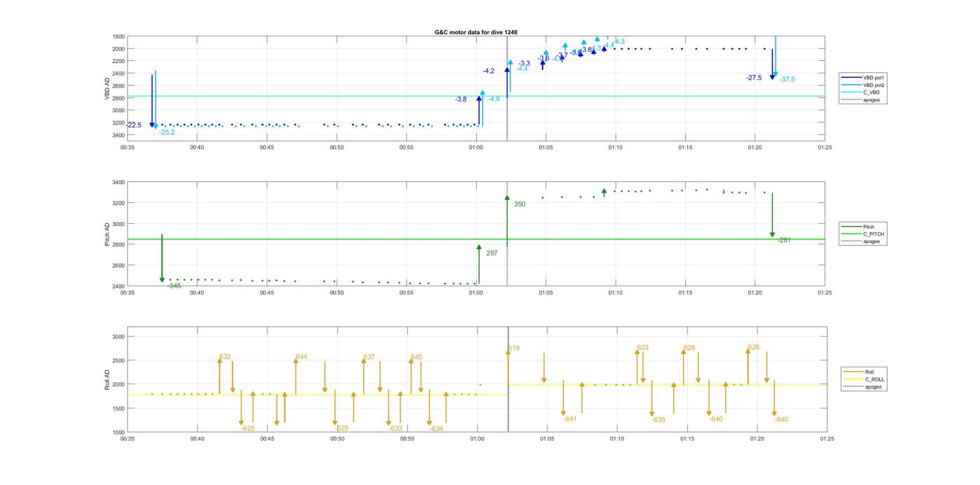Viewport: 980px width, 485px height.
Task: Click the plot title 'G&C motor data for dive 1248'
Action: 476,32
